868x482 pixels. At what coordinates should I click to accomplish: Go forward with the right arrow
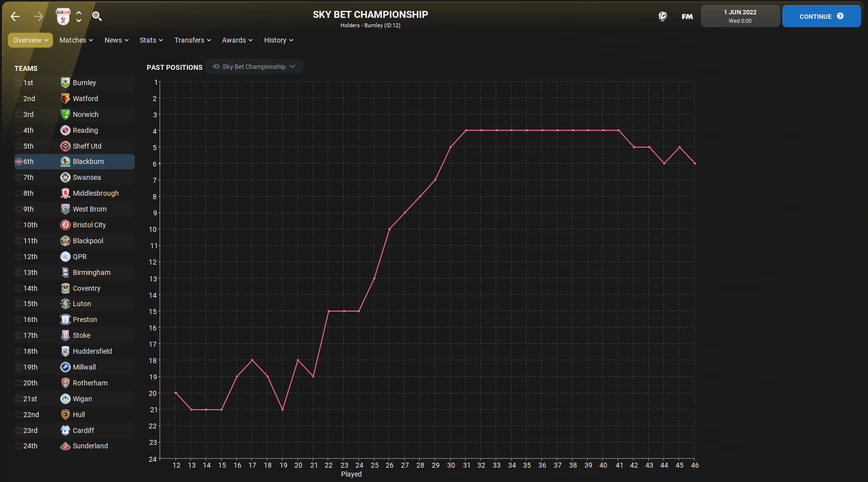[39, 16]
